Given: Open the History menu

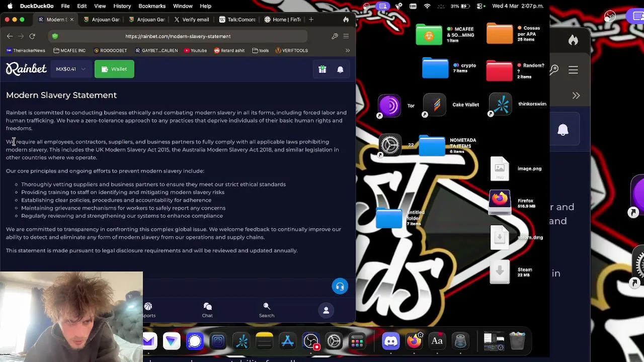Looking at the screenshot, I should pyautogui.click(x=122, y=6).
